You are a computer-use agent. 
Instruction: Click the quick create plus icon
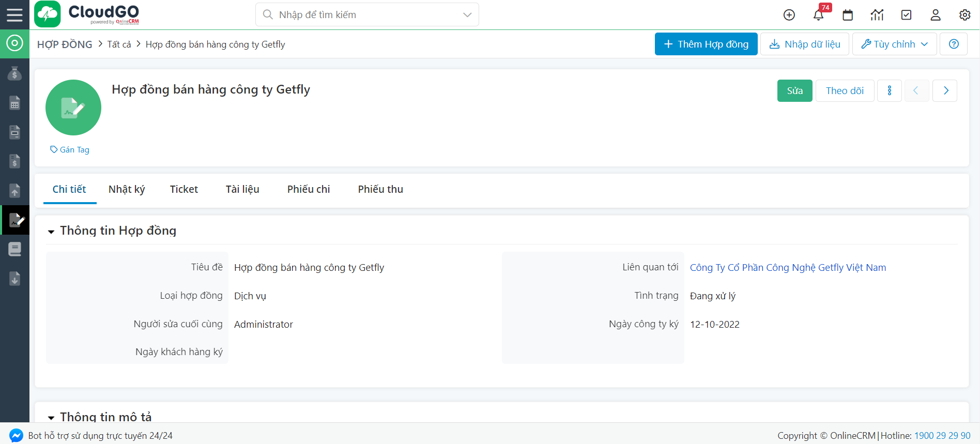coord(789,15)
